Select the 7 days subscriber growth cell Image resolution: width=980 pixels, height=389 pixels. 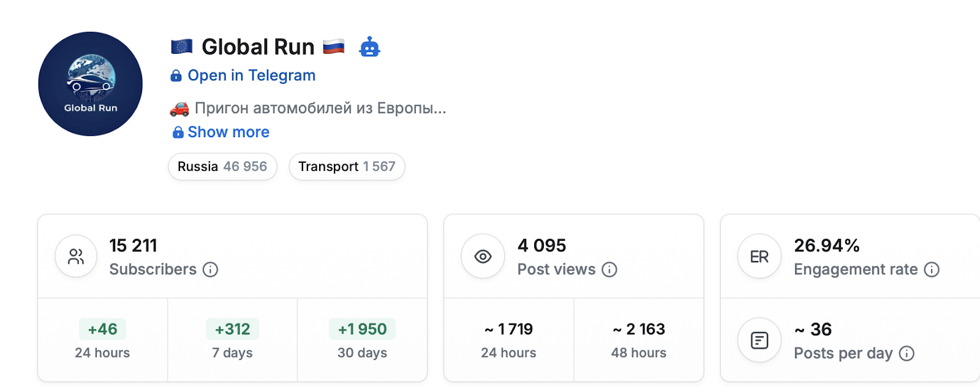pyautogui.click(x=232, y=340)
